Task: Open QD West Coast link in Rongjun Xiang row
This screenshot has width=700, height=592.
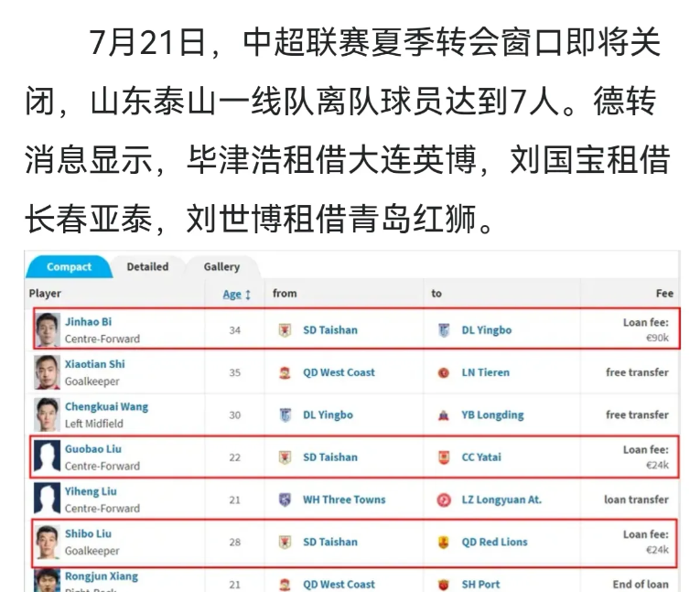Action: coord(339,585)
